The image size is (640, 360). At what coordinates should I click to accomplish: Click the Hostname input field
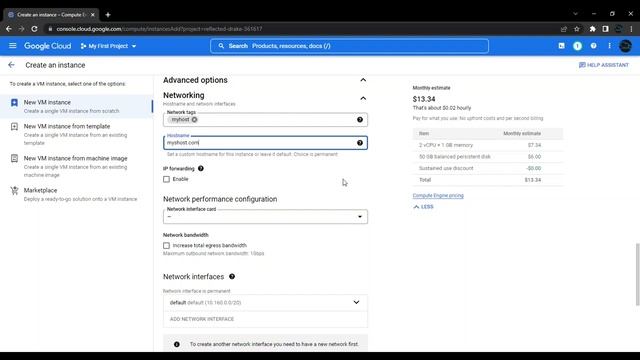coord(265,143)
